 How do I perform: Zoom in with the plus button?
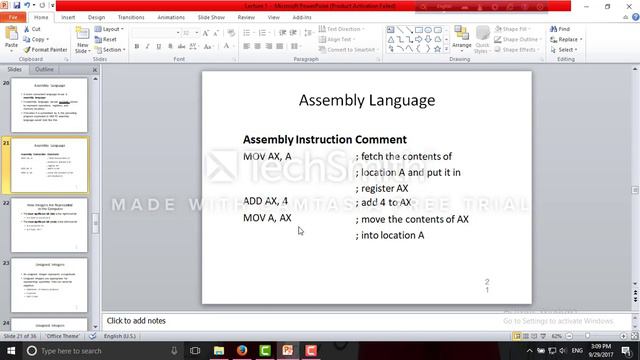pyautogui.click(x=623, y=336)
